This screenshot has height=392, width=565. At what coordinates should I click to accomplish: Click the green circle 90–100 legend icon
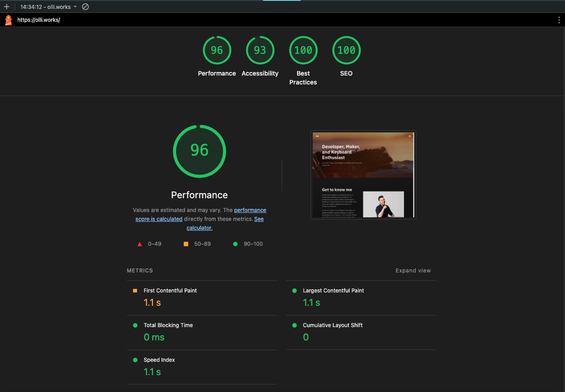tap(235, 244)
